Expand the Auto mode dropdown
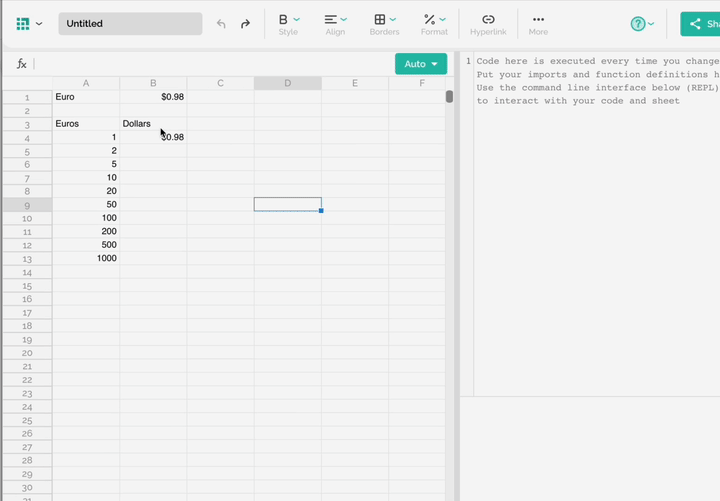The width and height of the screenshot is (720, 501). [421, 64]
